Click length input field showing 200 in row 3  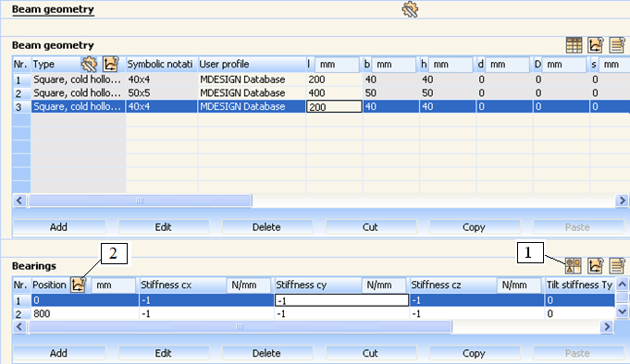tap(334, 107)
